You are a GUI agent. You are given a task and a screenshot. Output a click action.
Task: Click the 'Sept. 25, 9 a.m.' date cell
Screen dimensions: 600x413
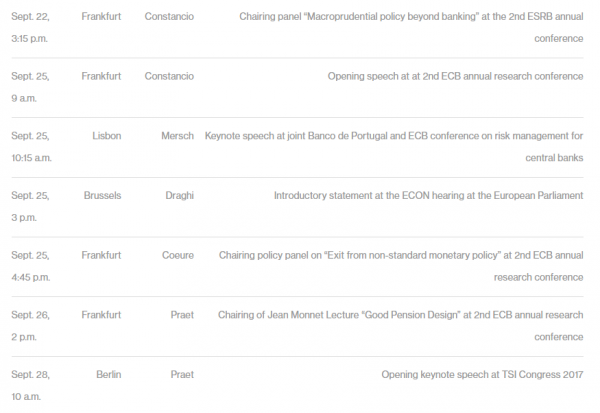click(x=30, y=87)
